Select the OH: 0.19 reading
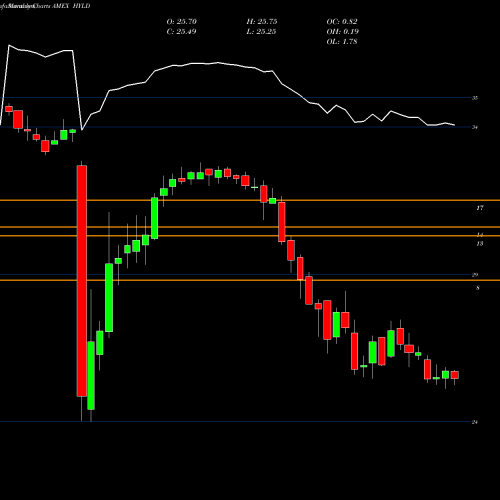This screenshot has width=500, height=500. click(342, 32)
